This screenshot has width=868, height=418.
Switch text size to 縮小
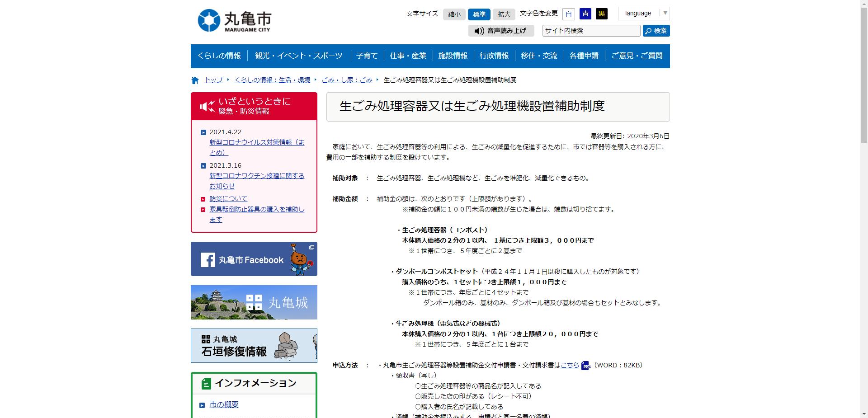pos(454,14)
